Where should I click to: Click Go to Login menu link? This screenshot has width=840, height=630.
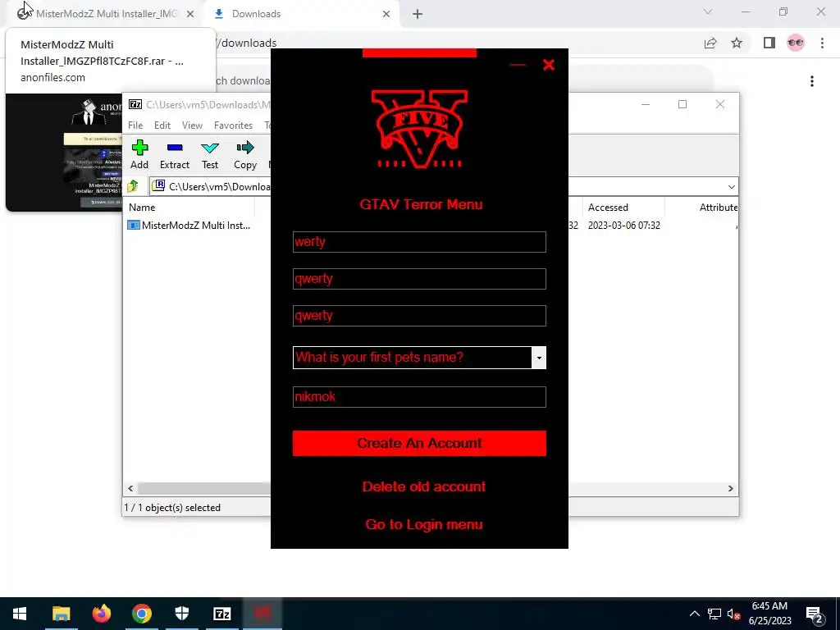pyautogui.click(x=424, y=524)
